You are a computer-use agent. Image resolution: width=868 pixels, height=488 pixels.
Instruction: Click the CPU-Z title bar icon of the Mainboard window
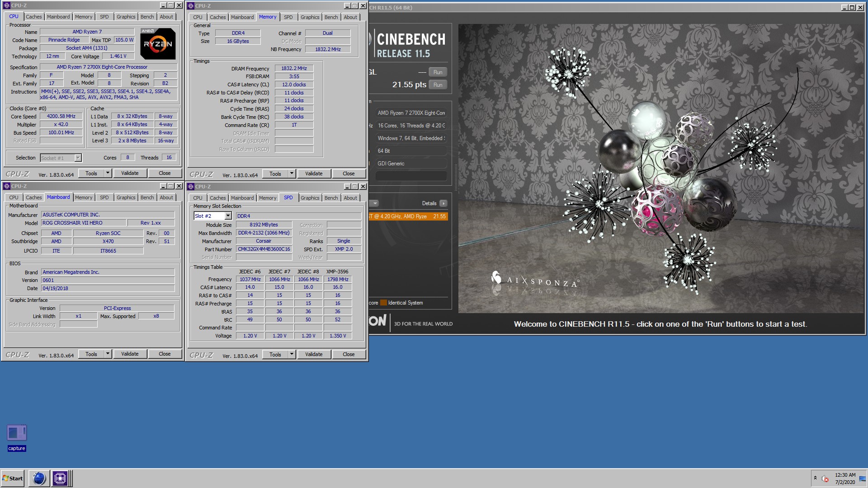[x=7, y=186]
